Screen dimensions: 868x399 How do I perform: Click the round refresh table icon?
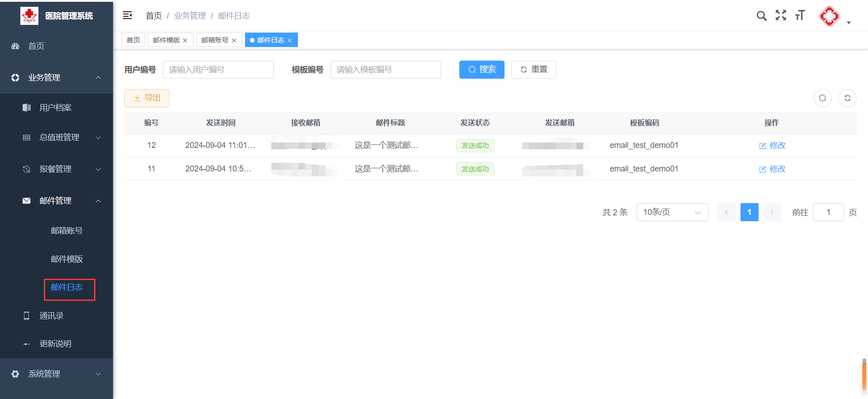pos(847,98)
